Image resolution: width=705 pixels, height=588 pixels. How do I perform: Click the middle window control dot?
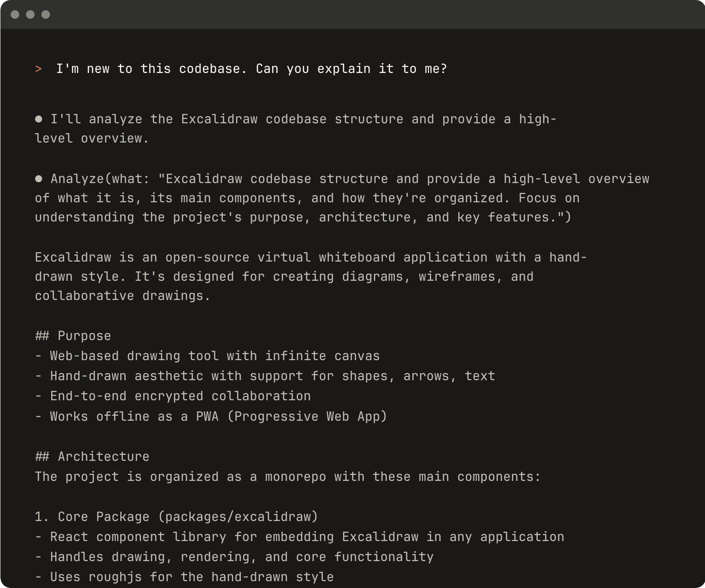[30, 15]
